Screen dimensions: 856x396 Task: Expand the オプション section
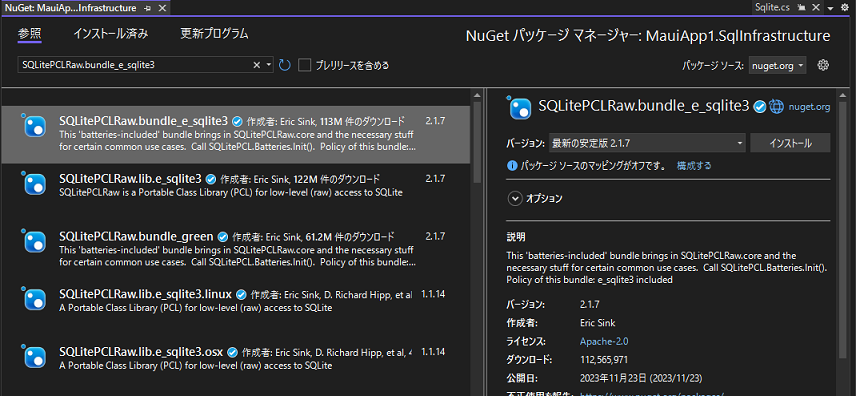pyautogui.click(x=514, y=199)
